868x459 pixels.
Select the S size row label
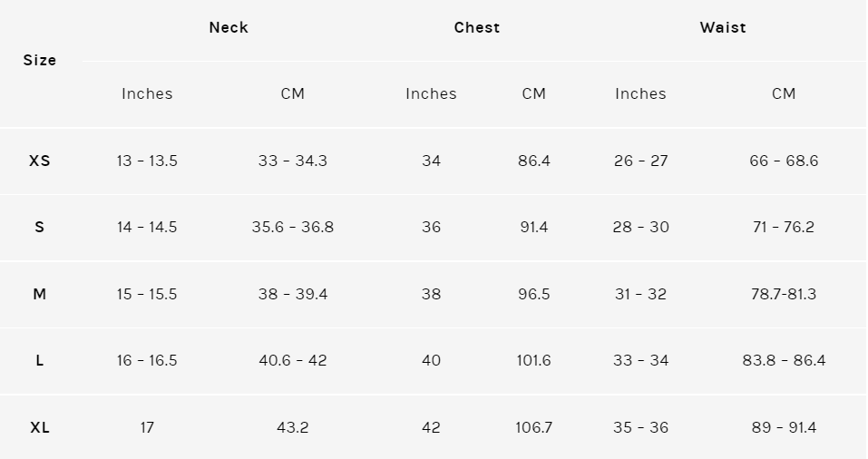[39, 227]
